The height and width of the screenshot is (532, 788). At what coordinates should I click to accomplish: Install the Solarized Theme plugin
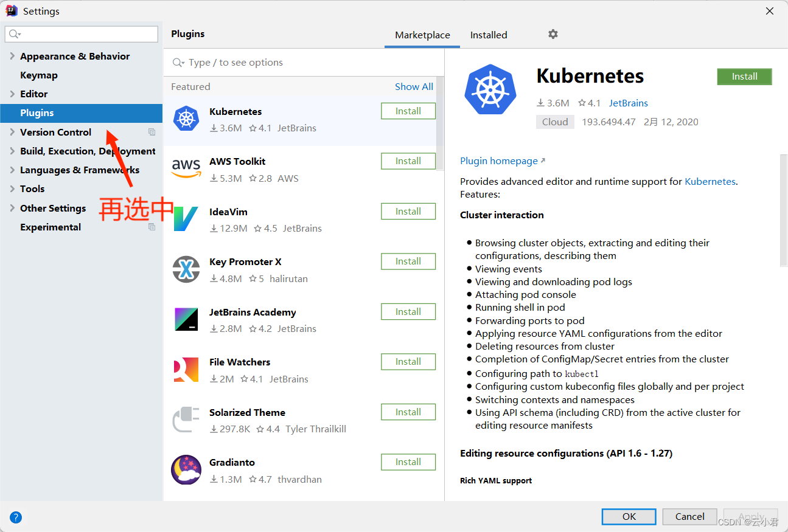[408, 412]
